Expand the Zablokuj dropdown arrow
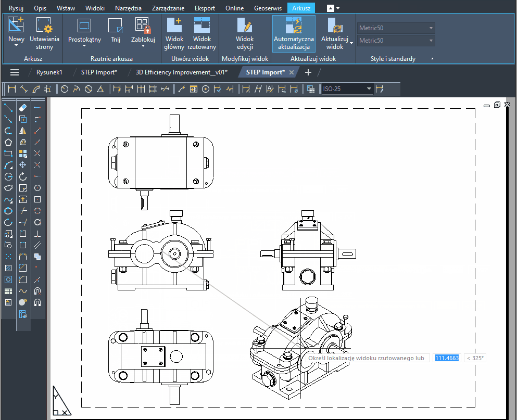Screen dimensions: 517x420 143,46
